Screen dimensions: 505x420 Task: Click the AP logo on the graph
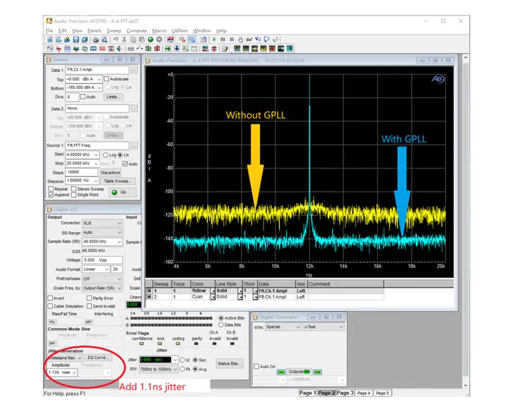pos(438,79)
